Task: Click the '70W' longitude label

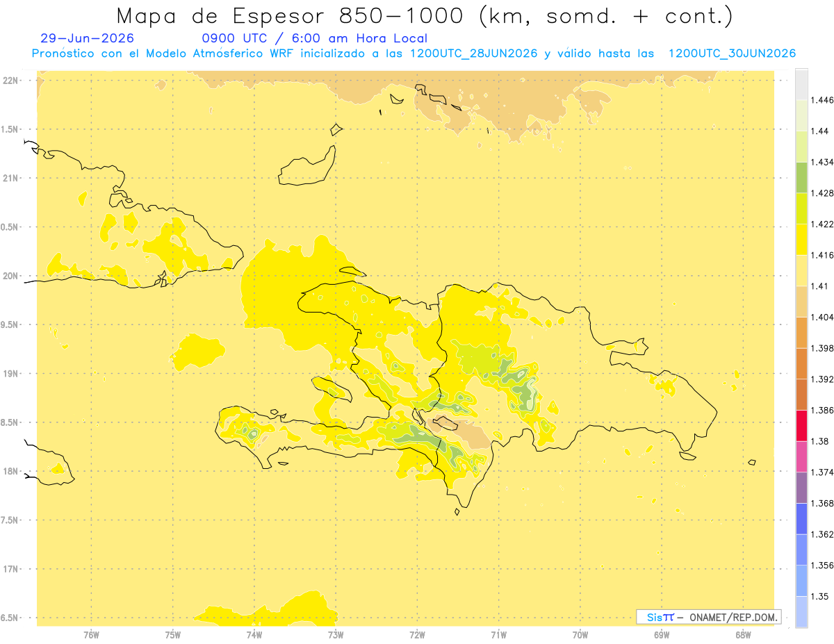Action: (580, 634)
